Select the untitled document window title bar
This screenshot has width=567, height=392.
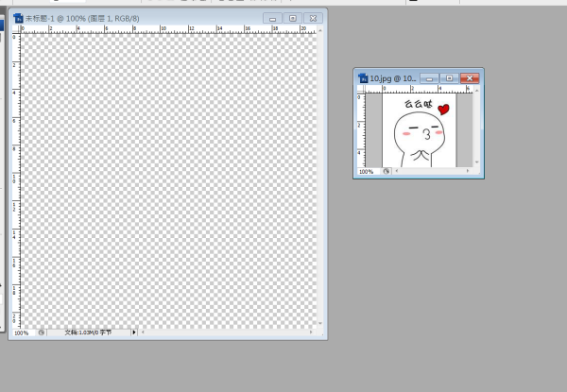point(142,18)
